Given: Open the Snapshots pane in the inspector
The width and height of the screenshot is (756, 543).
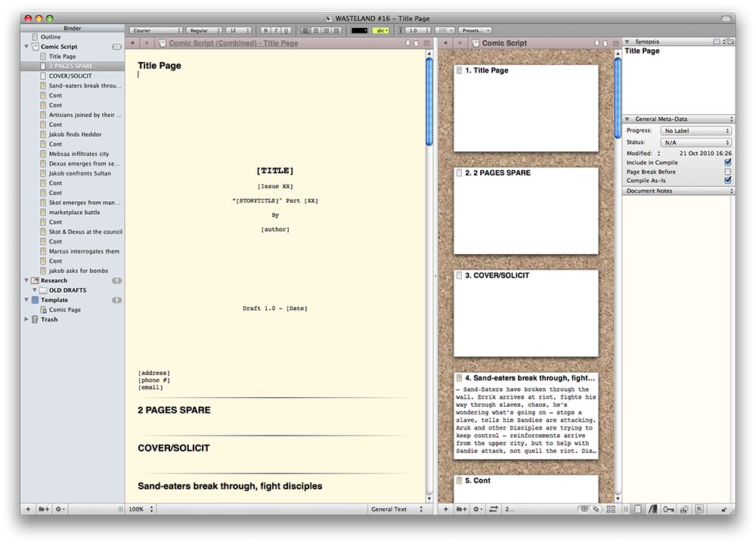Looking at the screenshot, I should click(684, 510).
